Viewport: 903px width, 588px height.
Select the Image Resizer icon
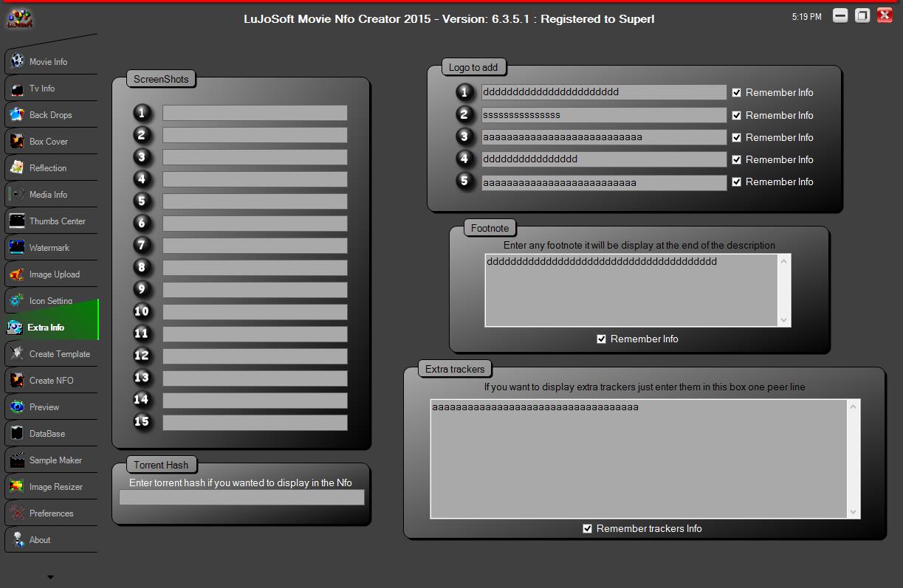[17, 486]
